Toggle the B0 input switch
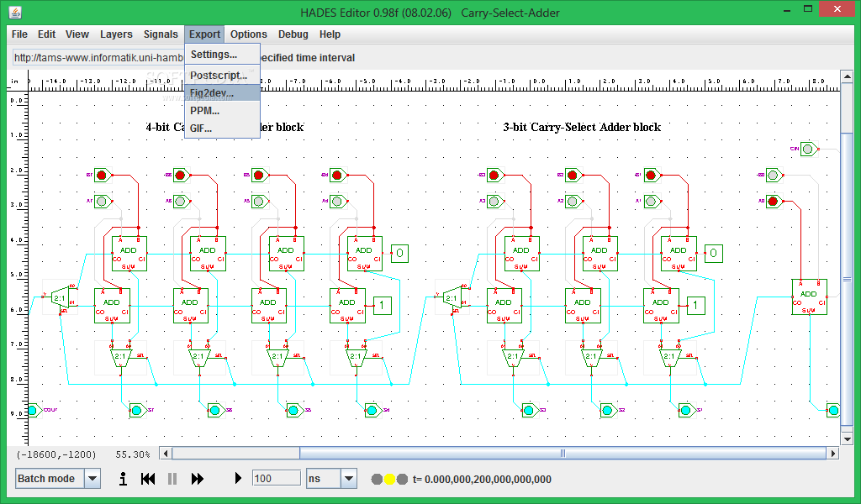Viewport: 861px width, 504px height. pos(774,175)
